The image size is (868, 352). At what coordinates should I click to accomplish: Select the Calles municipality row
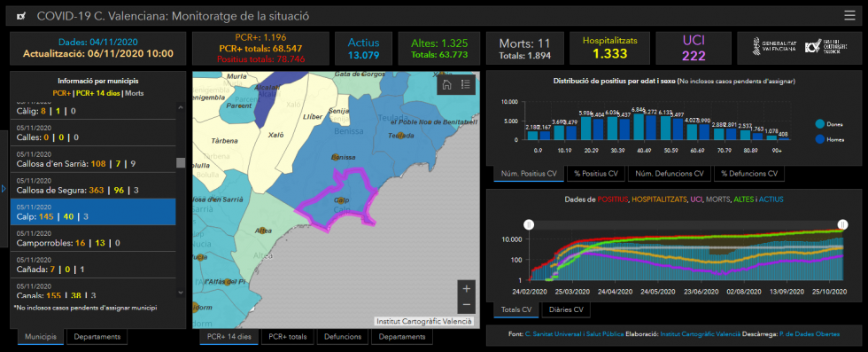(x=93, y=133)
